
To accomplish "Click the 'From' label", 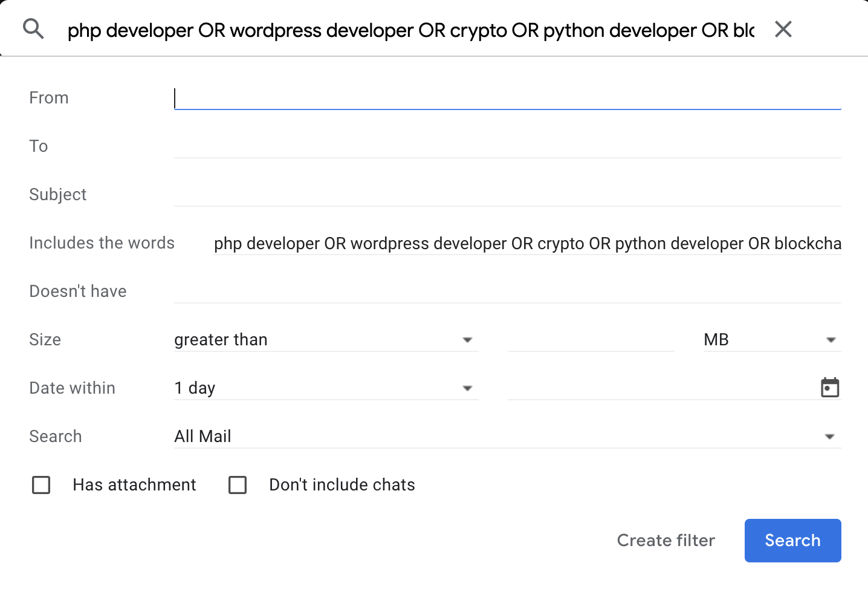I will pos(48,98).
